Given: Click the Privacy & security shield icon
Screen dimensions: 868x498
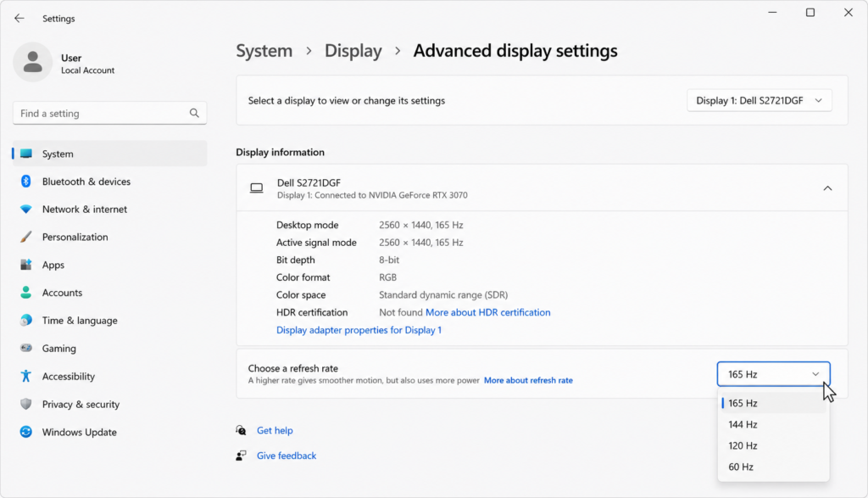Looking at the screenshot, I should pyautogui.click(x=26, y=404).
